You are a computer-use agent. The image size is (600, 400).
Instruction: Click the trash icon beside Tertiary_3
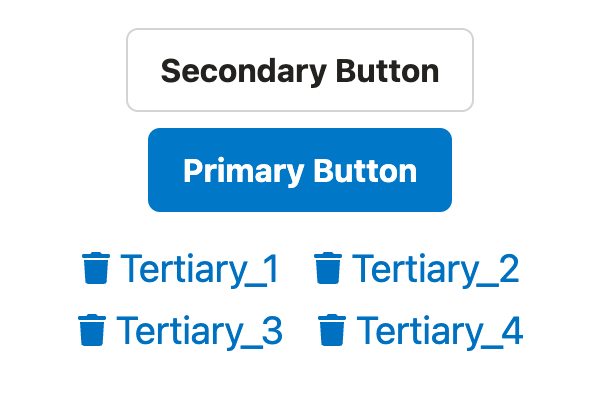coord(91,330)
